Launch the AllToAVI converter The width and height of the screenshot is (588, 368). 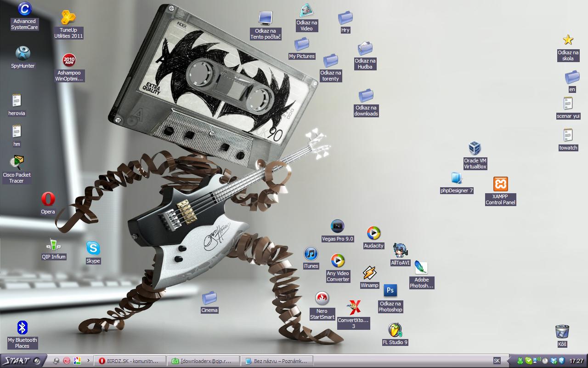click(x=400, y=254)
